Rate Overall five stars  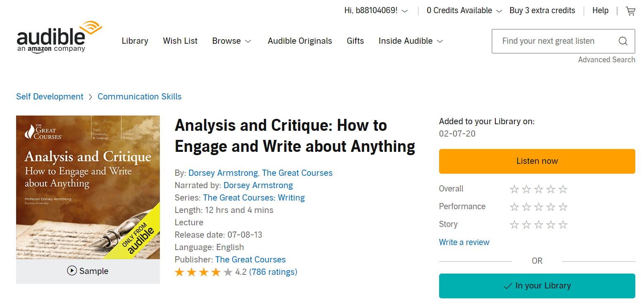(563, 189)
